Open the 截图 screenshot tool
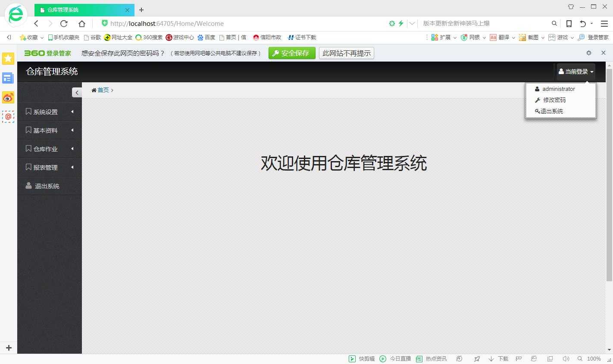This screenshot has width=613, height=364. point(532,37)
